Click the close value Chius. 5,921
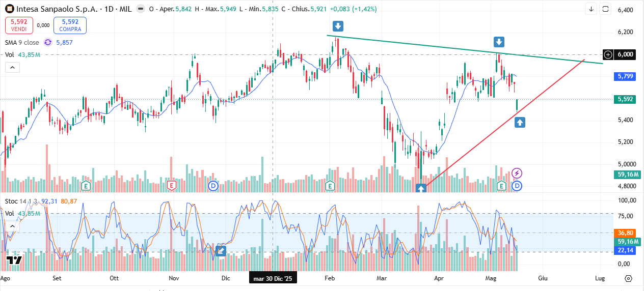This screenshot has height=291, width=644. [x=304, y=9]
